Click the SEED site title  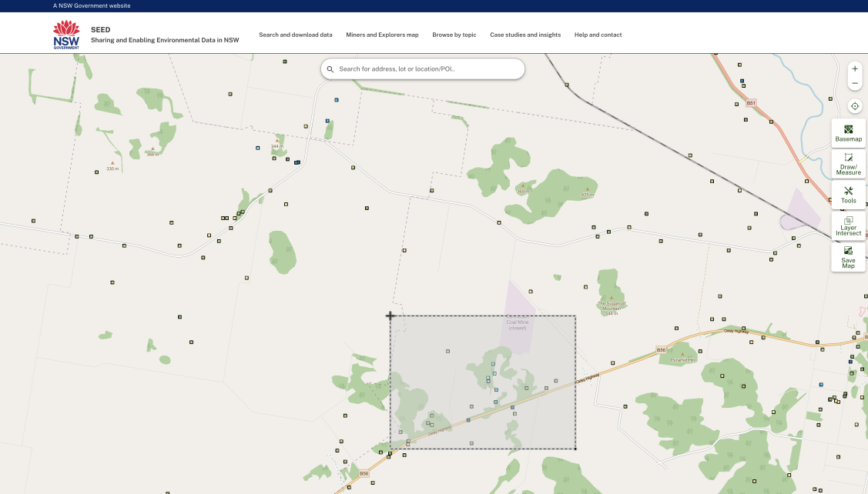coord(101,30)
